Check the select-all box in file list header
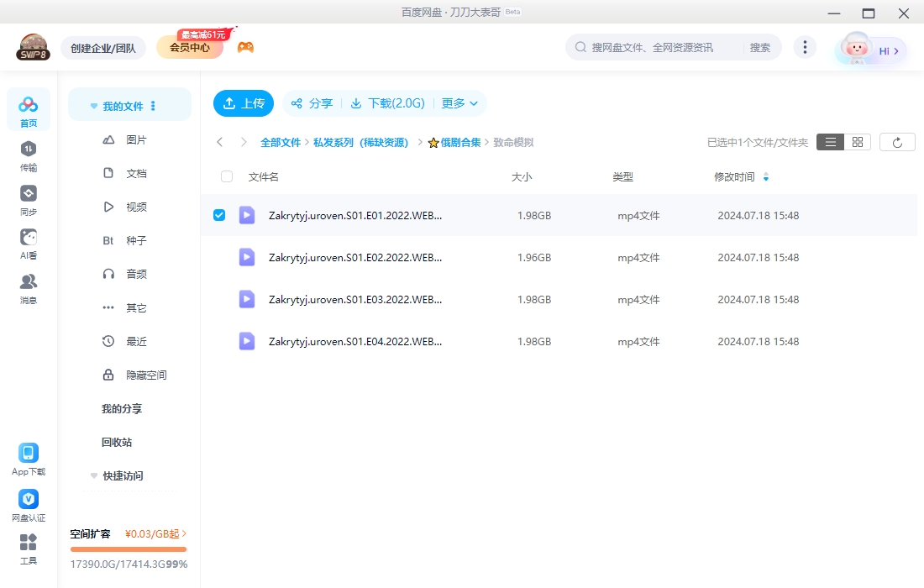The width and height of the screenshot is (924, 588). click(x=225, y=176)
